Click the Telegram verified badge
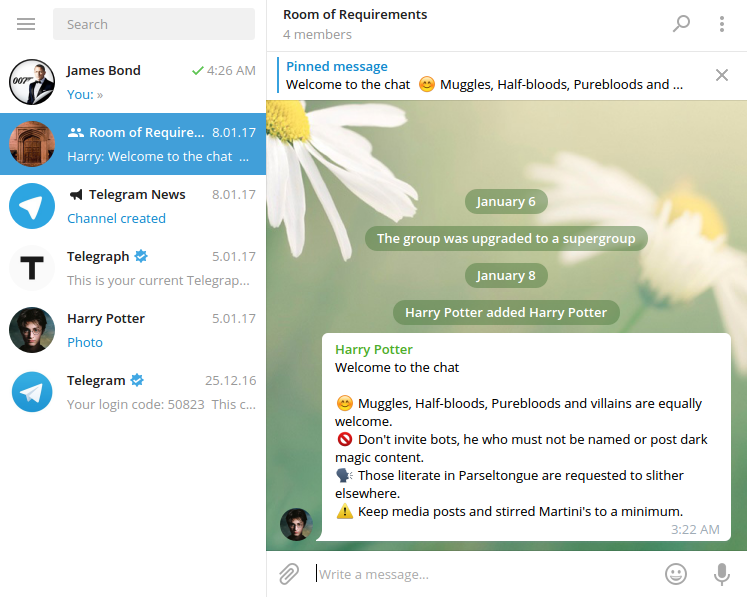 tap(137, 380)
